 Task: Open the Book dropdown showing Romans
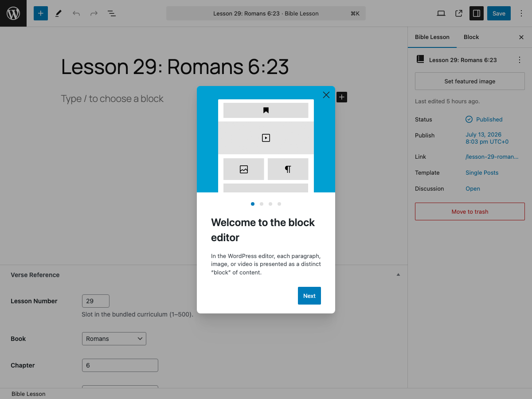[x=114, y=339]
